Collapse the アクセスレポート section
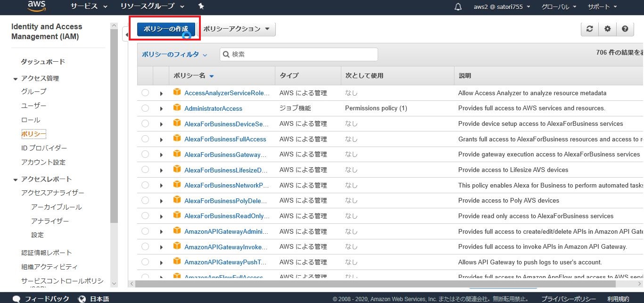This screenshot has width=644, height=303. 16,180
